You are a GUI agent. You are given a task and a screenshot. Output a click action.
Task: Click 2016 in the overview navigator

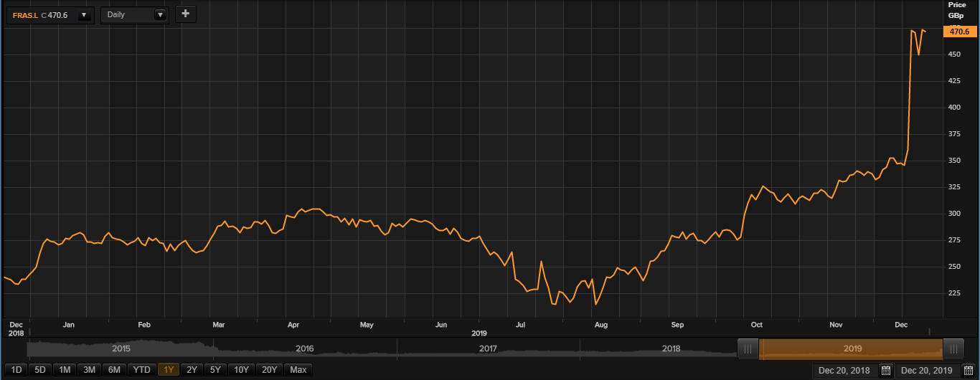305,349
